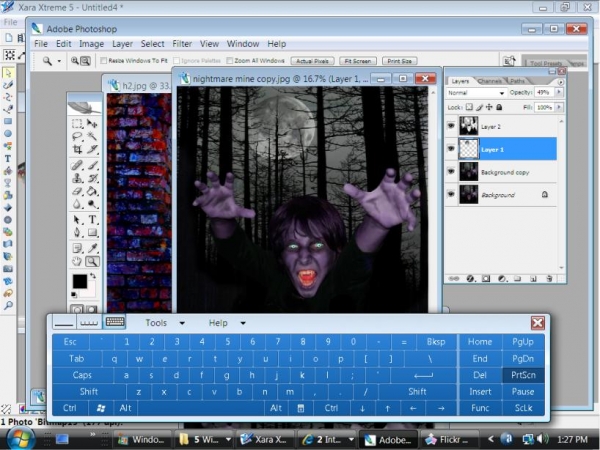The width and height of the screenshot is (600, 450).
Task: Select the Type tool in Photoshop toolbox
Action: click(x=92, y=220)
